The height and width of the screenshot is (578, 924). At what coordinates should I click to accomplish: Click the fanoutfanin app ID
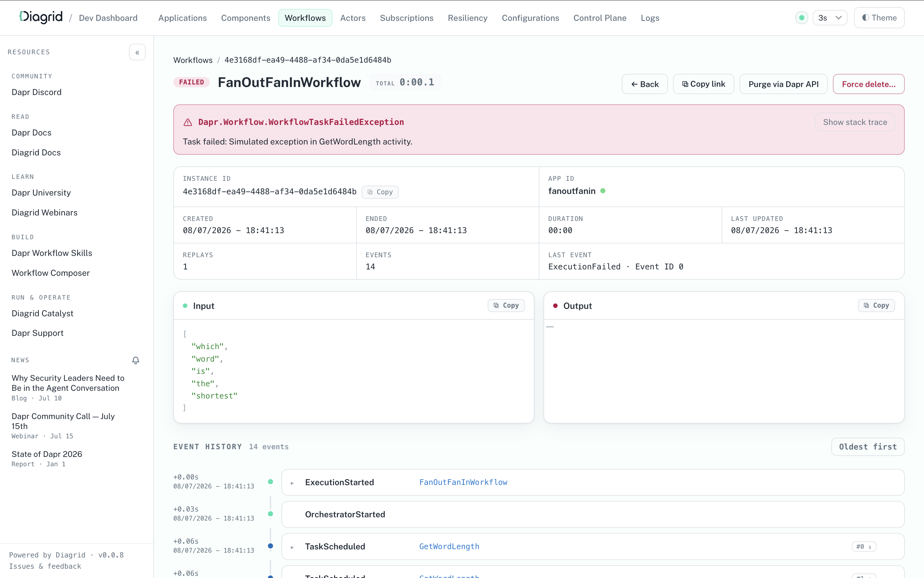pos(572,191)
